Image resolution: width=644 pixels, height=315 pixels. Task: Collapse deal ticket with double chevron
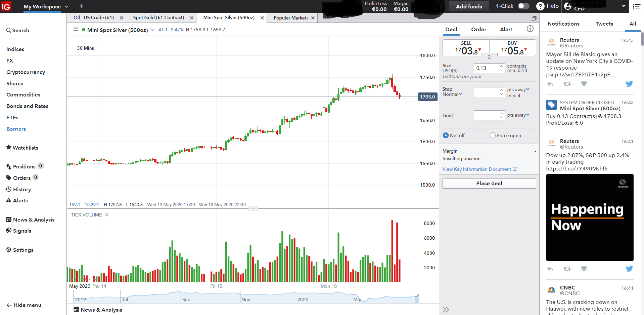point(446,309)
